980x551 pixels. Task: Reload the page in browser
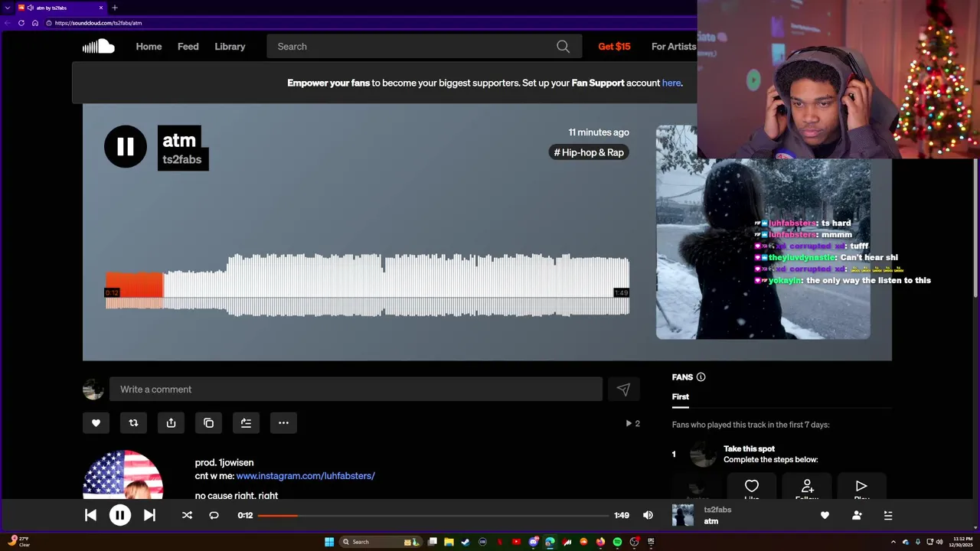click(21, 23)
